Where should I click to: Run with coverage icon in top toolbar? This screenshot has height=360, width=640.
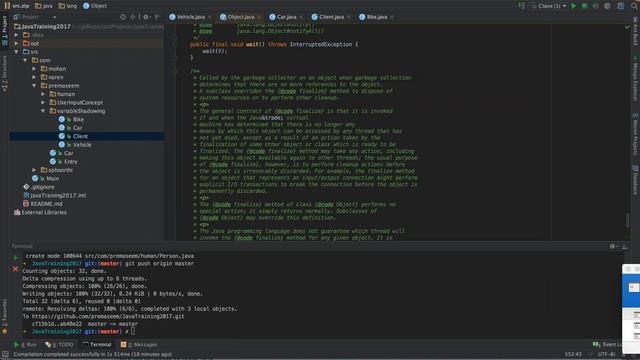[596, 6]
